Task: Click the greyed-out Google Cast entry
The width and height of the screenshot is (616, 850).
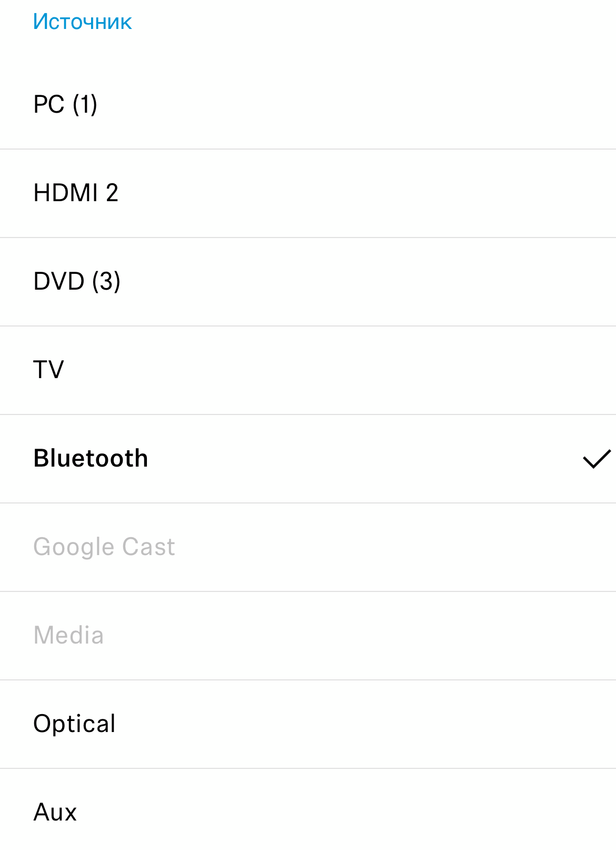Action: [308, 547]
